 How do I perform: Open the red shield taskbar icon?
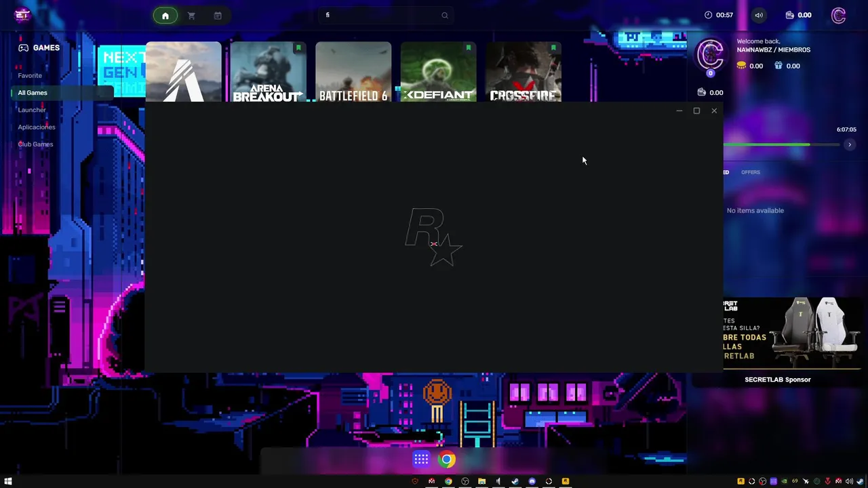click(415, 481)
